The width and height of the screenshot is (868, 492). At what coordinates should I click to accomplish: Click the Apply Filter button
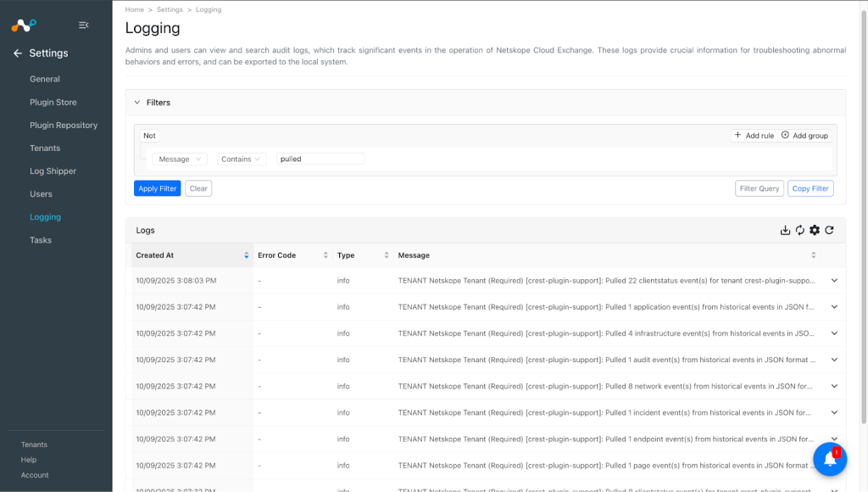157,188
